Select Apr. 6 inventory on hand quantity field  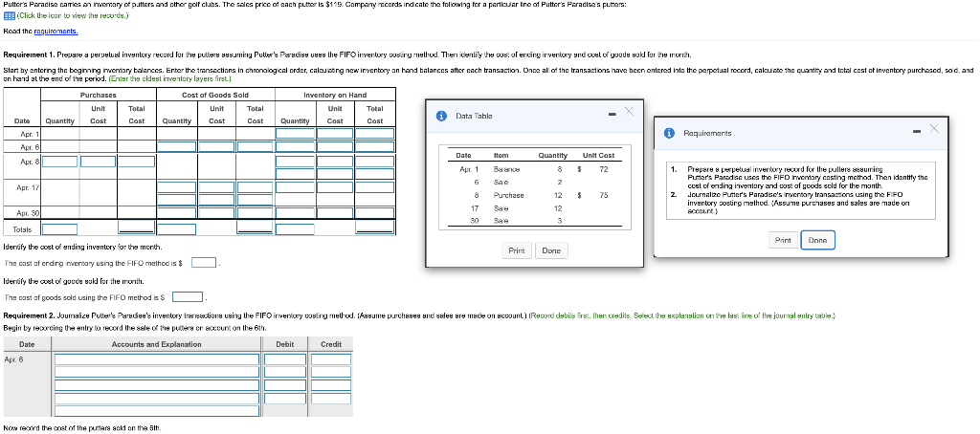(297, 147)
